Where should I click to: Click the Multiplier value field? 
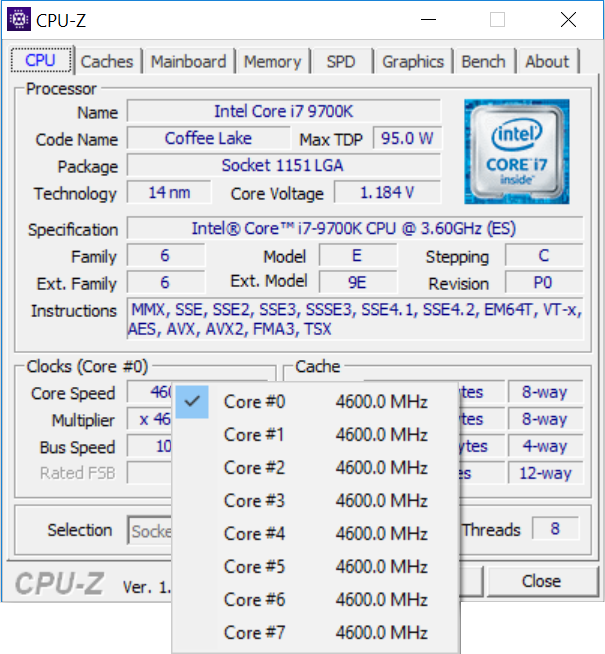(x=150, y=419)
